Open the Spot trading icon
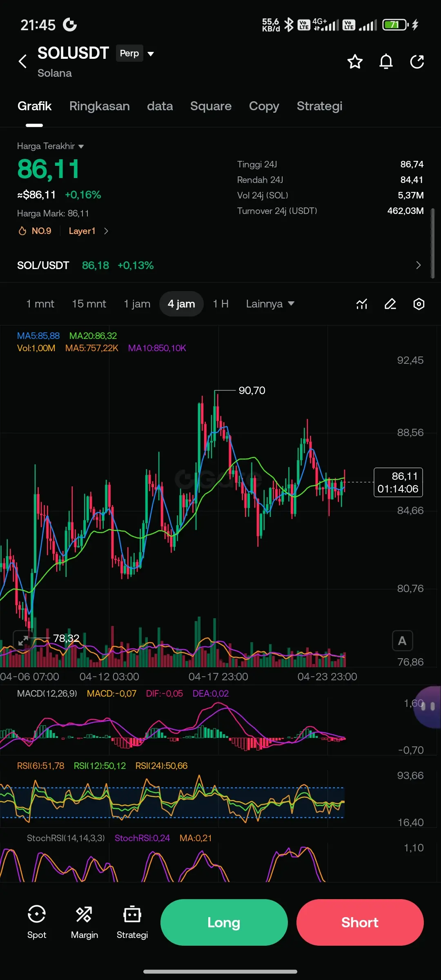The height and width of the screenshot is (980, 441). point(37,922)
